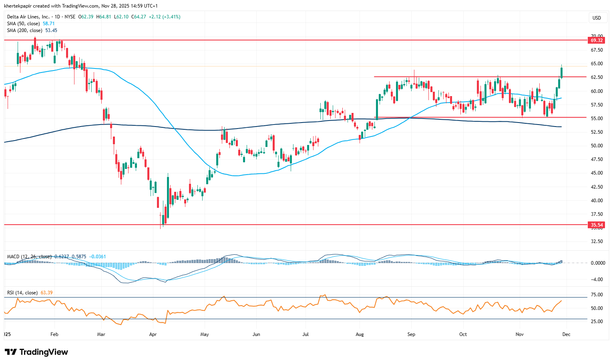Click the Apr label on time axis
This screenshot has height=364, width=613.
pyautogui.click(x=153, y=334)
